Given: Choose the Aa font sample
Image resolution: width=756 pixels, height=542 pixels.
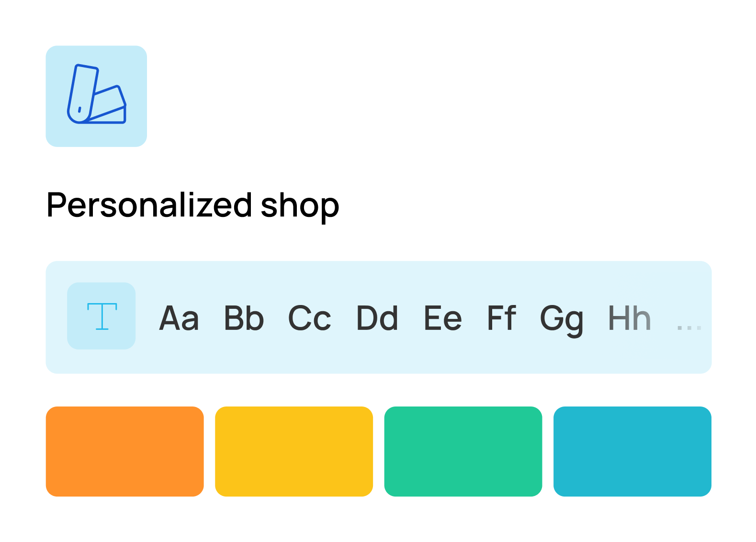Looking at the screenshot, I should pyautogui.click(x=179, y=318).
